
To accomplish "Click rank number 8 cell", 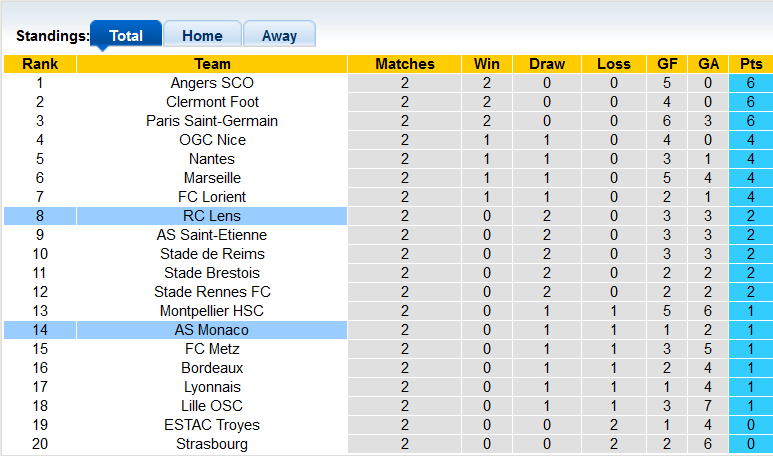I will (x=39, y=216).
